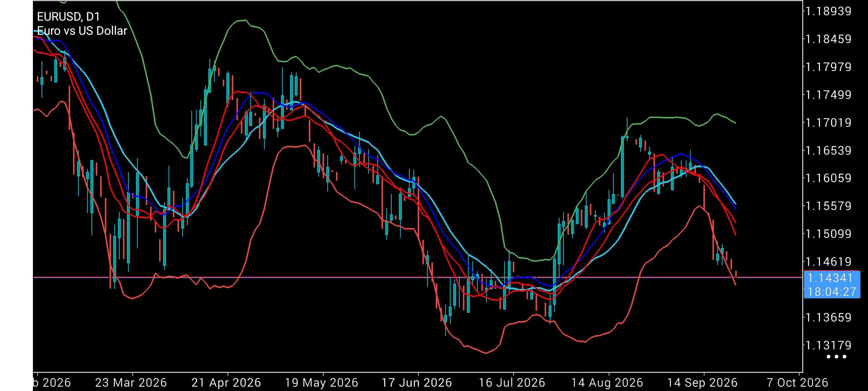This screenshot has width=868, height=391.
Task: Click the candle countdown timer 18:04:27
Action: [x=832, y=292]
